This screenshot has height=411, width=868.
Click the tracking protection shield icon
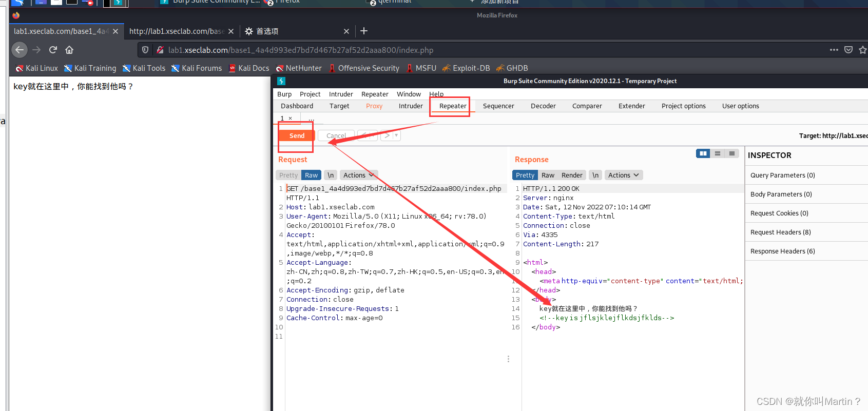pos(145,50)
